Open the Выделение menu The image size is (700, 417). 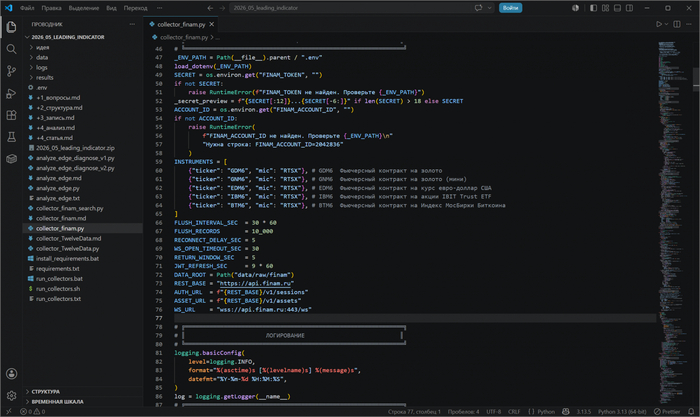click(83, 8)
